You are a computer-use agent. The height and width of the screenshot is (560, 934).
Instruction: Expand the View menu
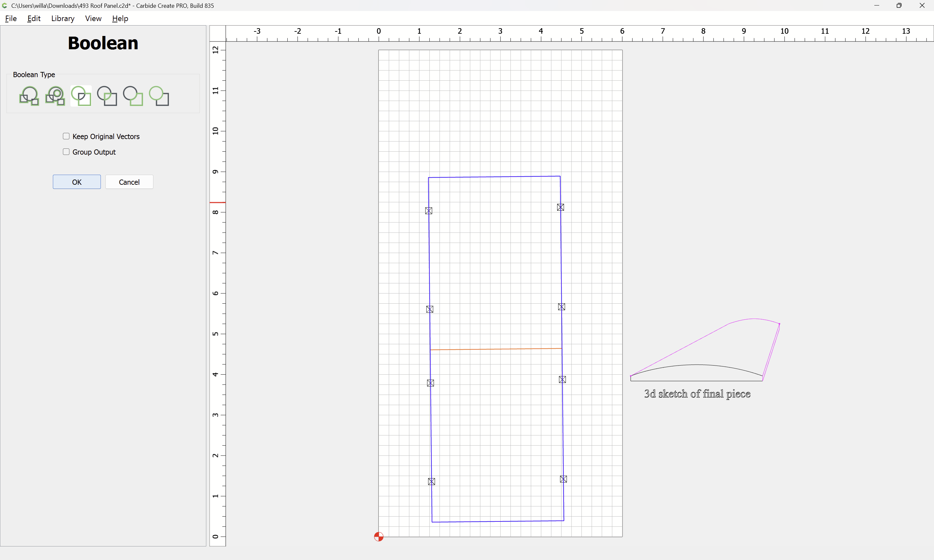tap(93, 18)
